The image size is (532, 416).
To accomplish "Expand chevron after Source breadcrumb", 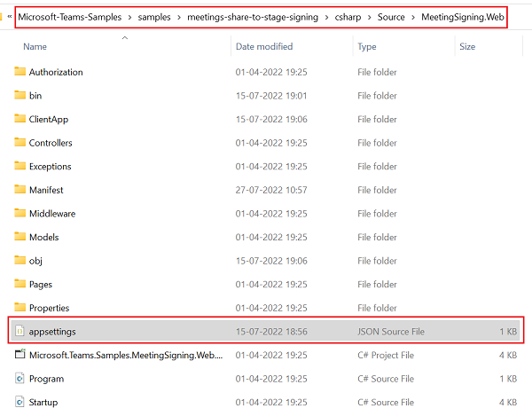I will [413, 18].
